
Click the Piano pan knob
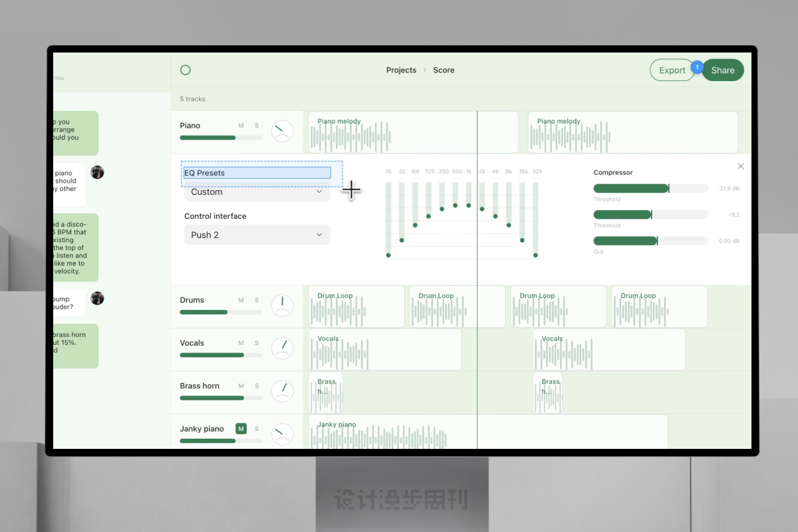283,131
